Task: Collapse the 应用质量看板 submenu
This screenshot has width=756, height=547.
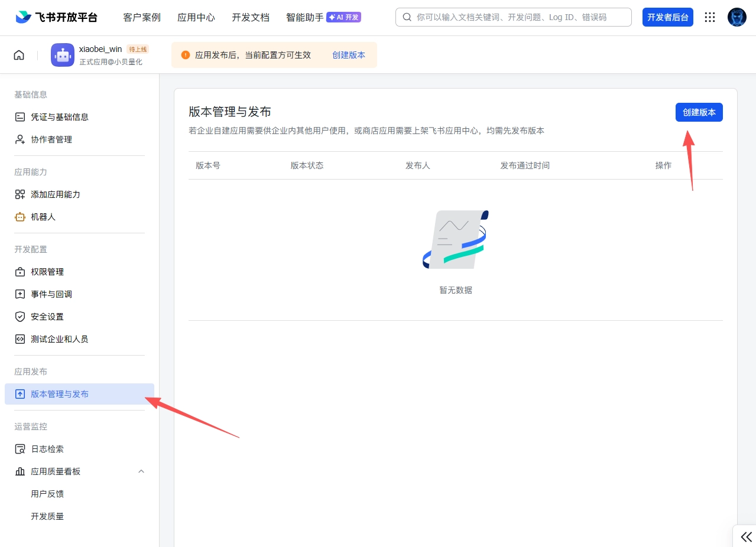Action: [141, 471]
